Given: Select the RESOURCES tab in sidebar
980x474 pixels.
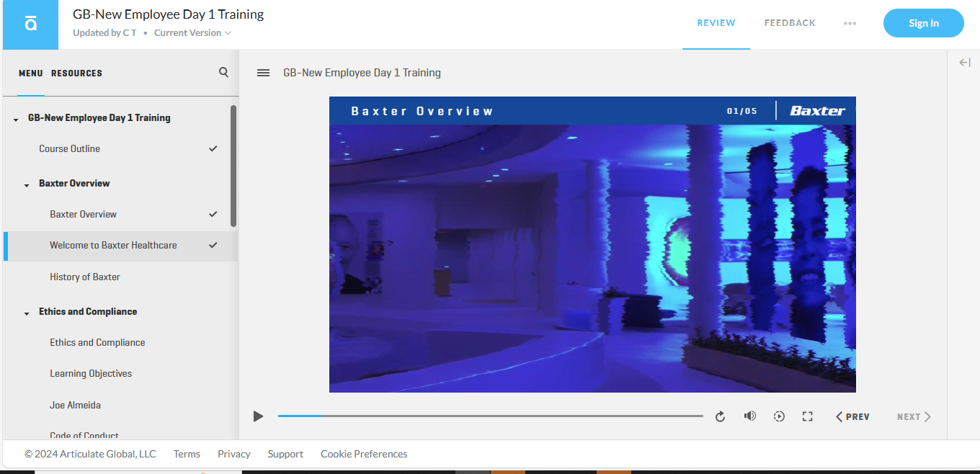Looking at the screenshot, I should pos(76,73).
